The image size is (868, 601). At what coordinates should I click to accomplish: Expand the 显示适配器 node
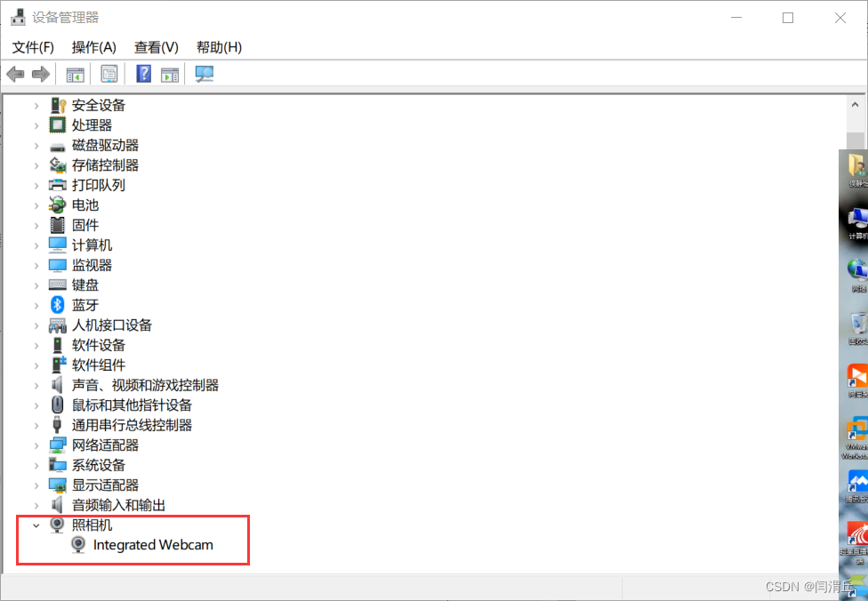click(x=36, y=485)
